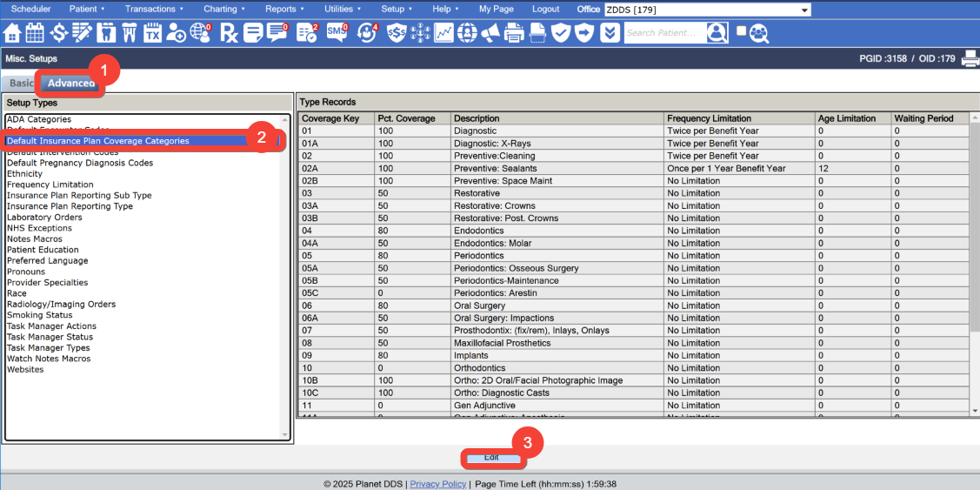Click Logout

point(545,10)
